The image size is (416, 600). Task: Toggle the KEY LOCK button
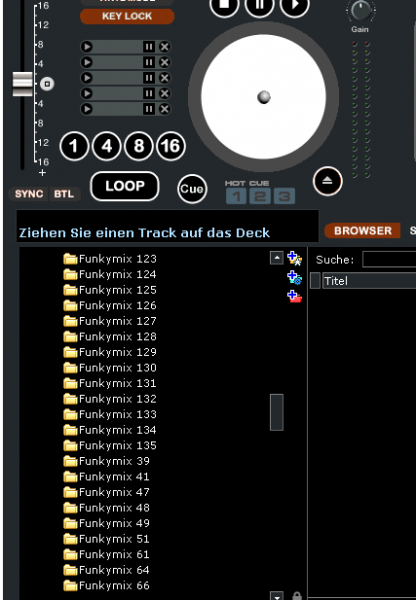tap(127, 16)
